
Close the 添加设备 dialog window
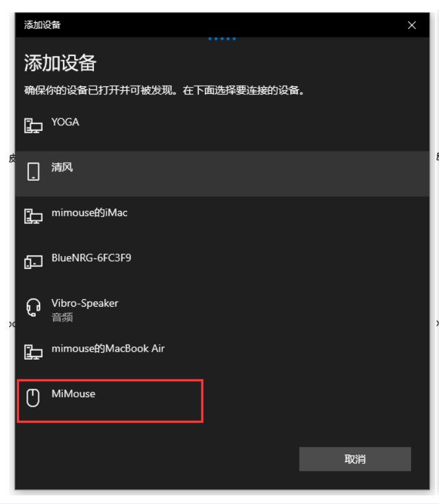tap(412, 25)
